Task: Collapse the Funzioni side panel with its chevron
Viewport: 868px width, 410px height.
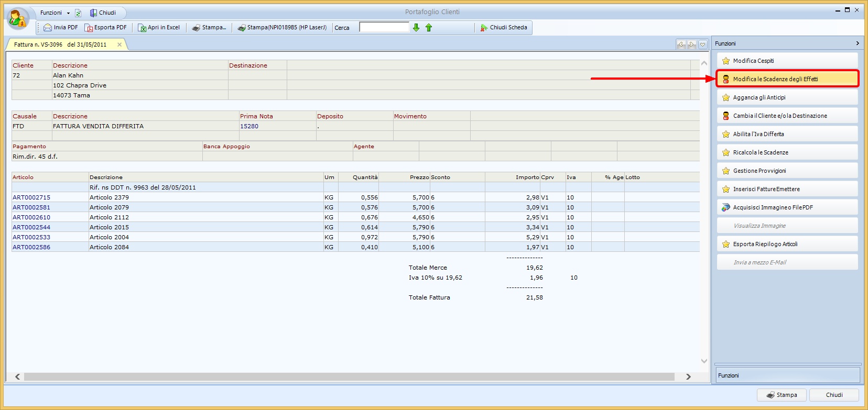Action: pos(858,43)
